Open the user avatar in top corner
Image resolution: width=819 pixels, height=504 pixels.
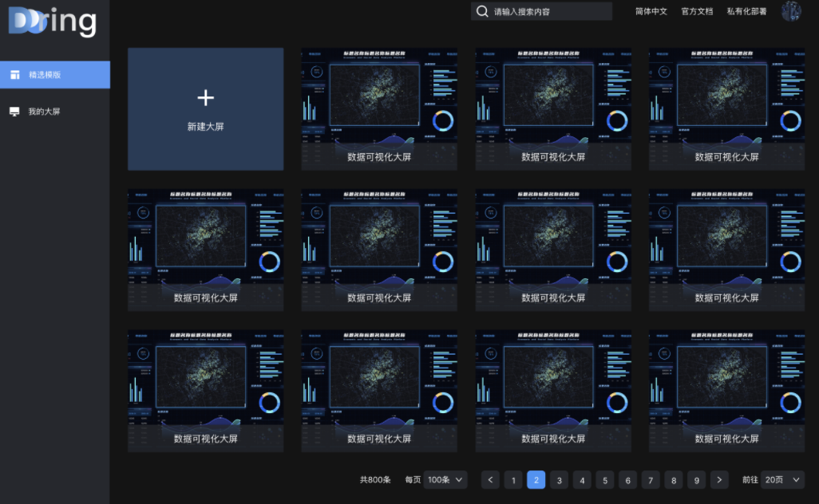(x=790, y=11)
